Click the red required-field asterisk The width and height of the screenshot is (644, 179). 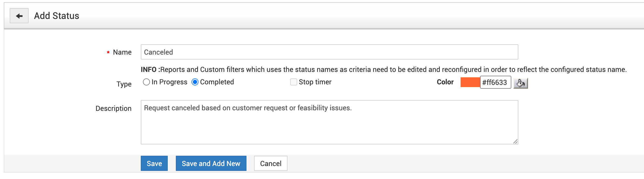pyautogui.click(x=108, y=52)
